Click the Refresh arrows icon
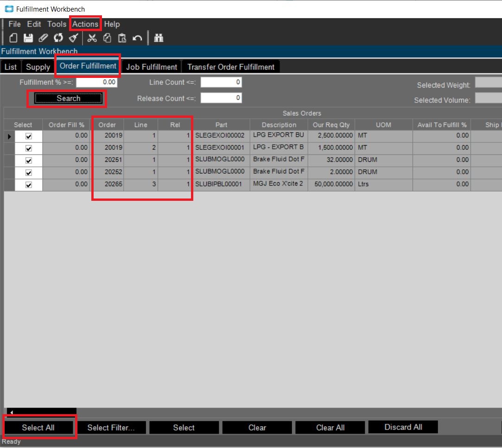Image resolution: width=502 pixels, height=448 pixels. click(x=58, y=38)
